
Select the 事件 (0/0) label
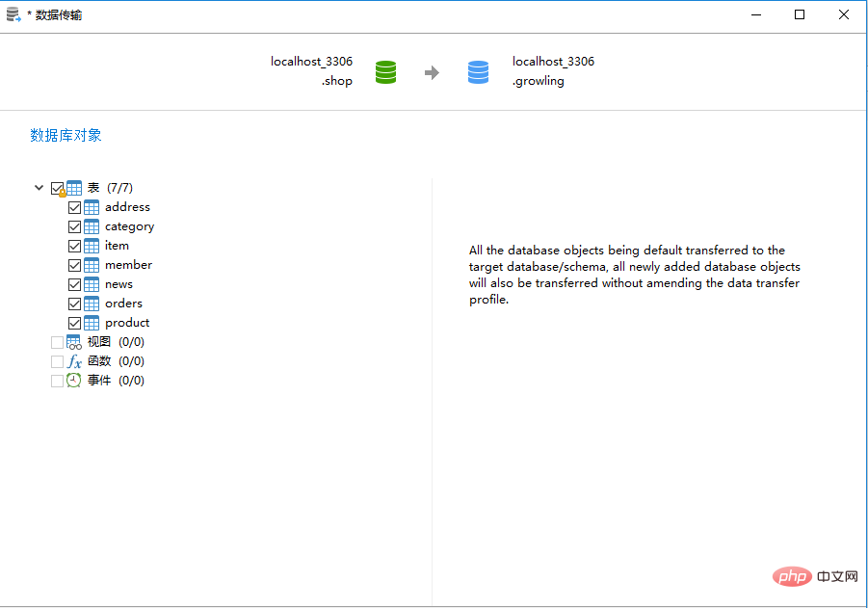coord(116,381)
